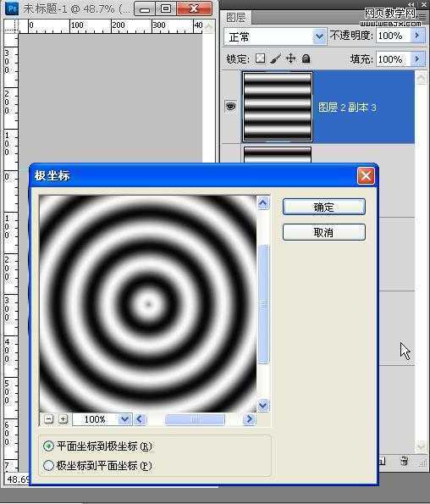This screenshot has height=504, width=430.
Task: Click 图层 2 副本 3 thumbnail
Action: coord(277,107)
